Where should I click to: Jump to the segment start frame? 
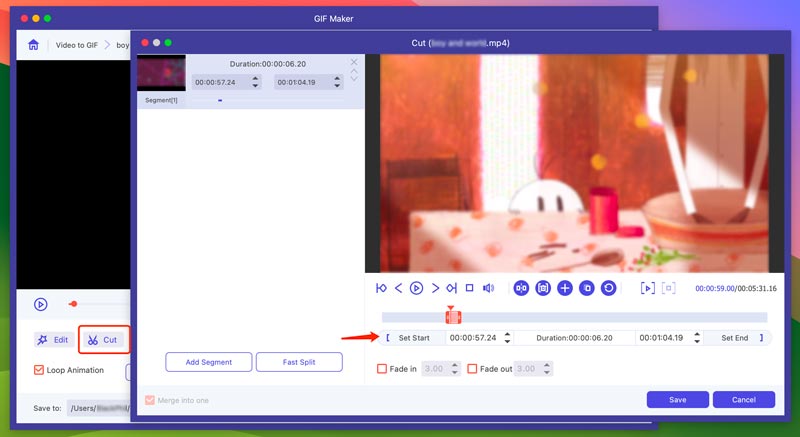click(x=381, y=288)
